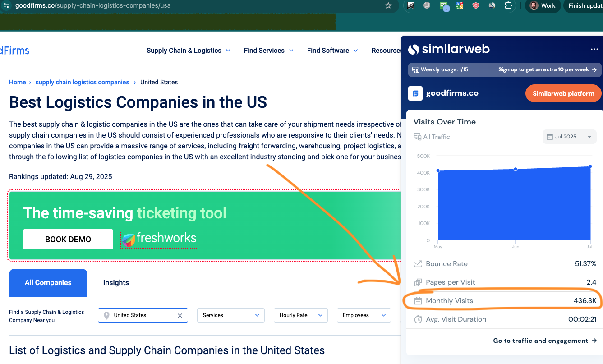This screenshot has height=364, width=603.
Task: Select the Jul data point on chart
Action: (590, 166)
